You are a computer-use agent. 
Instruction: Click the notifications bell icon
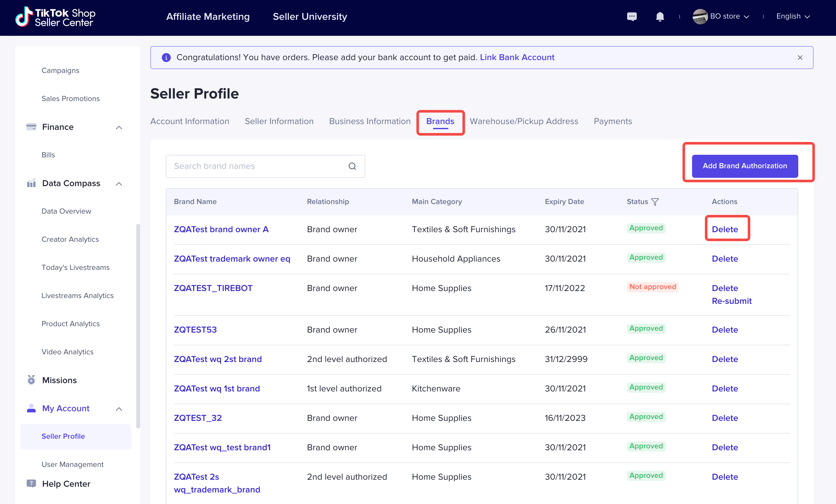pyautogui.click(x=659, y=16)
